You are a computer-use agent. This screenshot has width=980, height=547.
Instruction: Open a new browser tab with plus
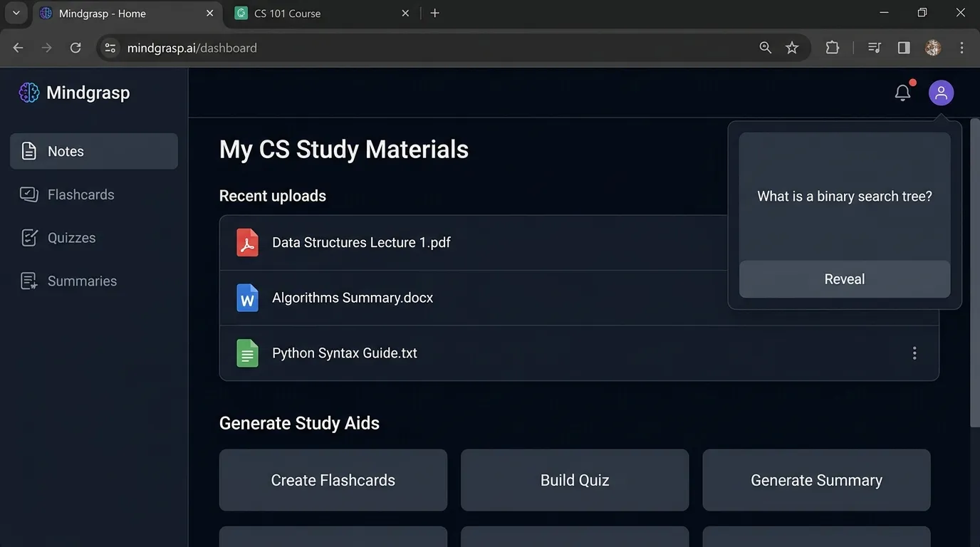[435, 13]
